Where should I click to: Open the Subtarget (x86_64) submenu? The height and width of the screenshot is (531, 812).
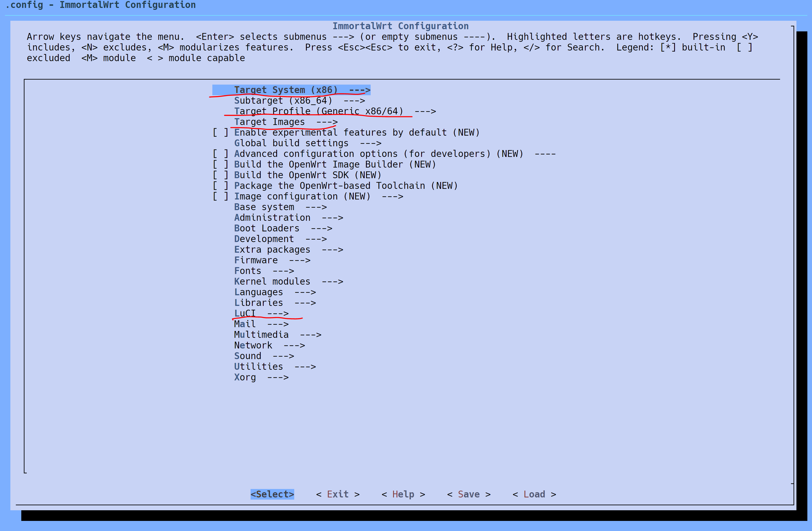300,101
